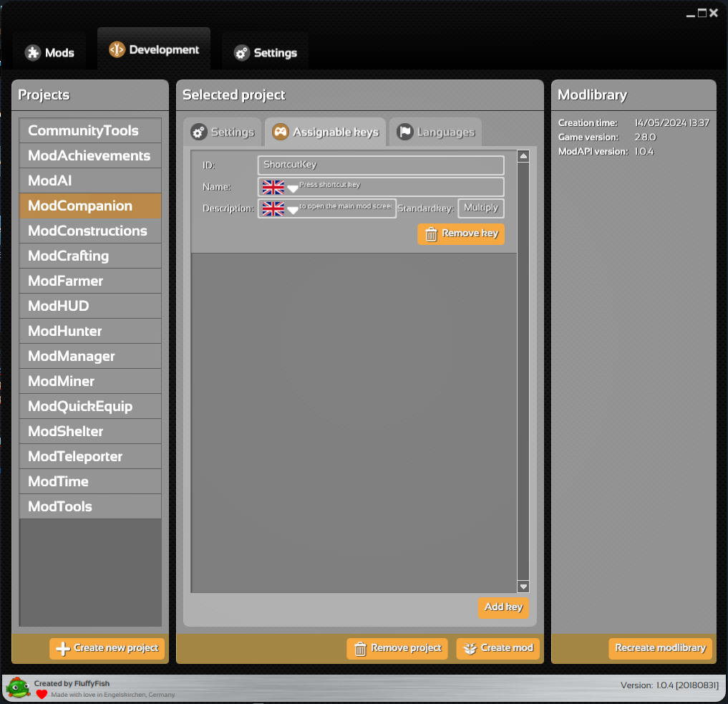The height and width of the screenshot is (704, 728).
Task: Click the Development tab code icon
Action: coord(117,49)
